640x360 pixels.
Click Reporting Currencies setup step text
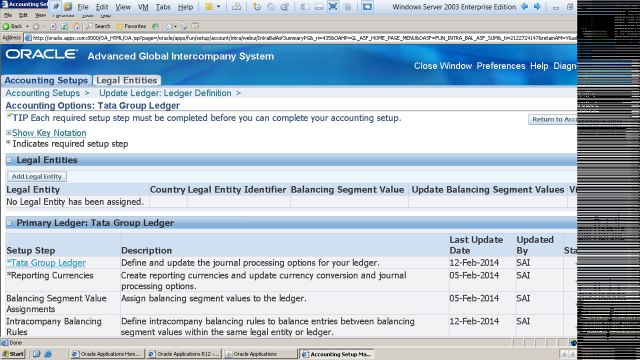[52, 276]
